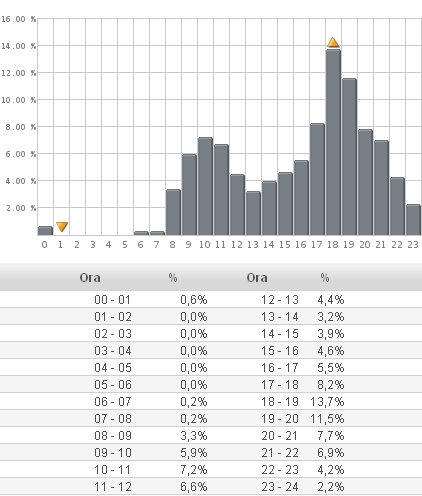Select the bar for hour 21
422x496 pixels.
coord(381,188)
